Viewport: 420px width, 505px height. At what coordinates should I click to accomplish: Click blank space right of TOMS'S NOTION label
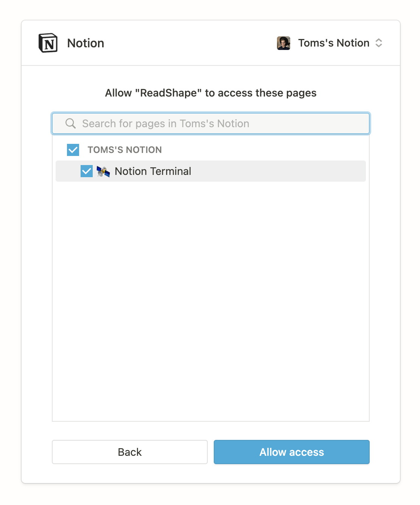(x=265, y=150)
